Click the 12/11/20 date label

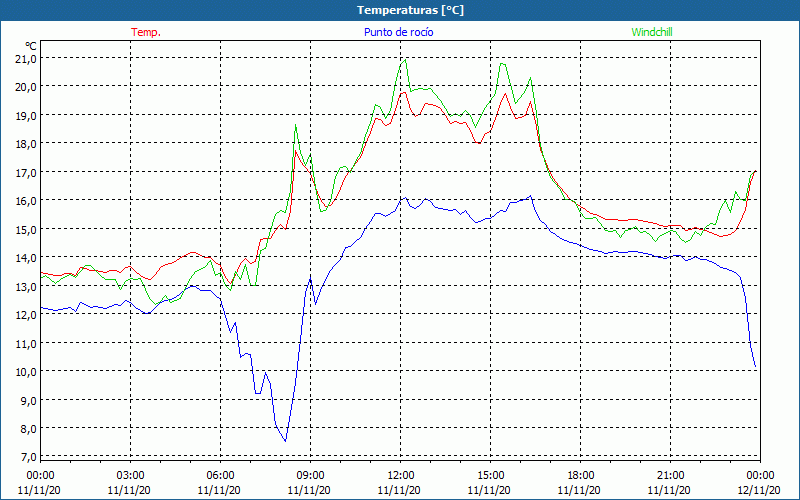point(759,490)
